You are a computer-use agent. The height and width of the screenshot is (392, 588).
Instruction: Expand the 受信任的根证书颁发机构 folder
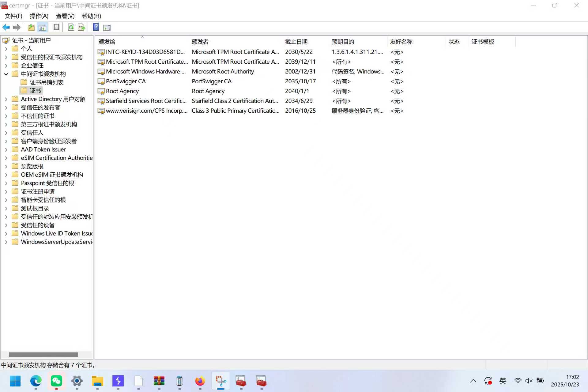(x=6, y=57)
